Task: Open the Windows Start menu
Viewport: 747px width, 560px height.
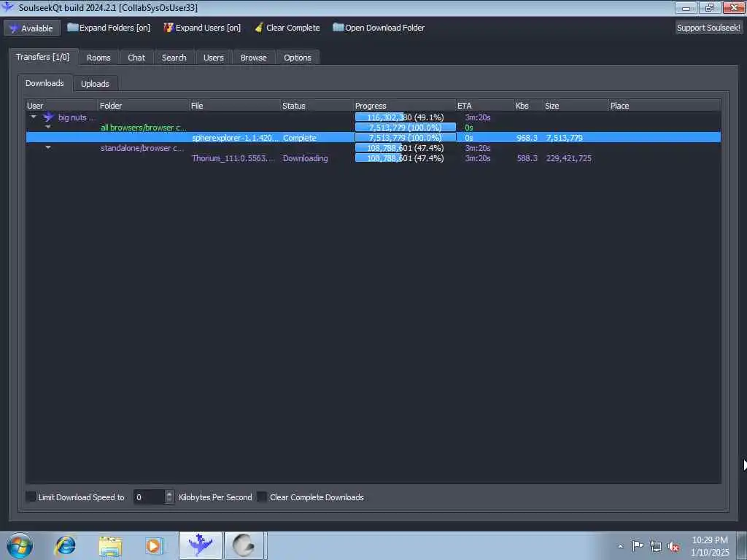Action: coord(20,545)
